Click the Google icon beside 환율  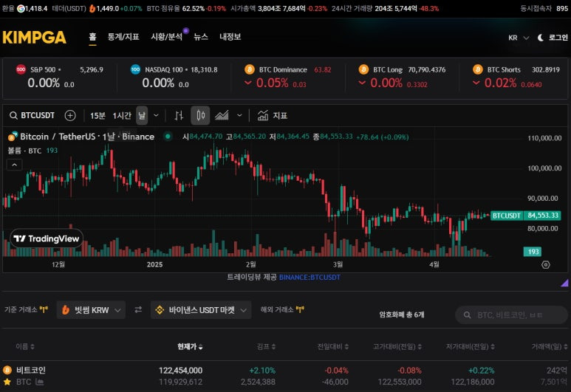21,8
